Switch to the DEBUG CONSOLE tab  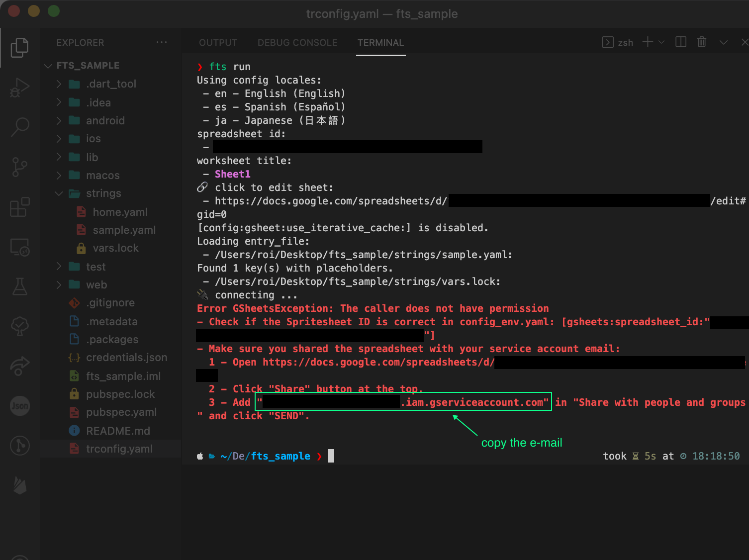[x=297, y=43]
